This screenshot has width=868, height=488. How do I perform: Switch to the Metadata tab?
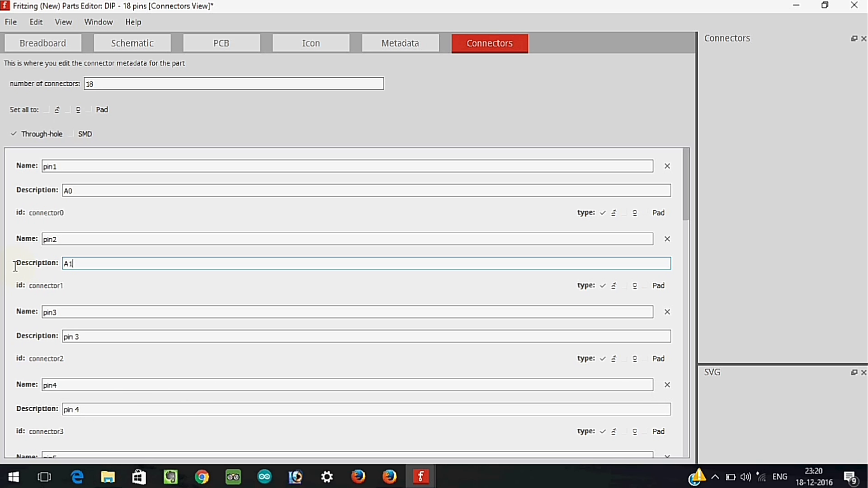tap(400, 43)
